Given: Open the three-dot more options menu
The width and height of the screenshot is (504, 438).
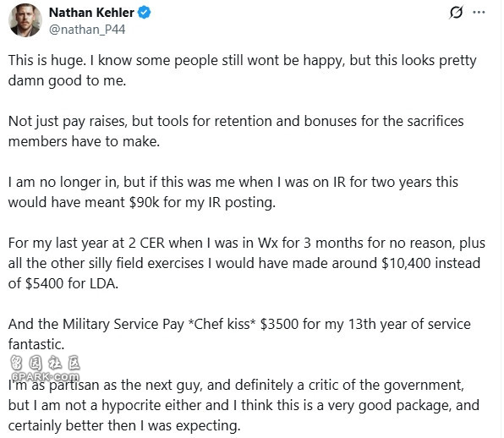Looking at the screenshot, I should tap(479, 13).
